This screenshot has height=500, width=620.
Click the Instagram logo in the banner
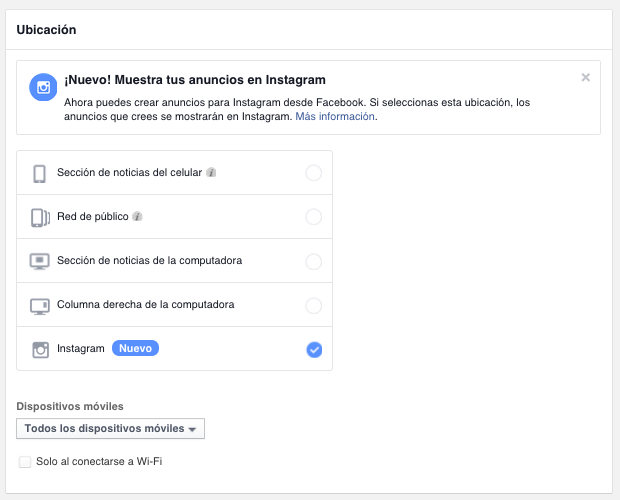[x=43, y=87]
